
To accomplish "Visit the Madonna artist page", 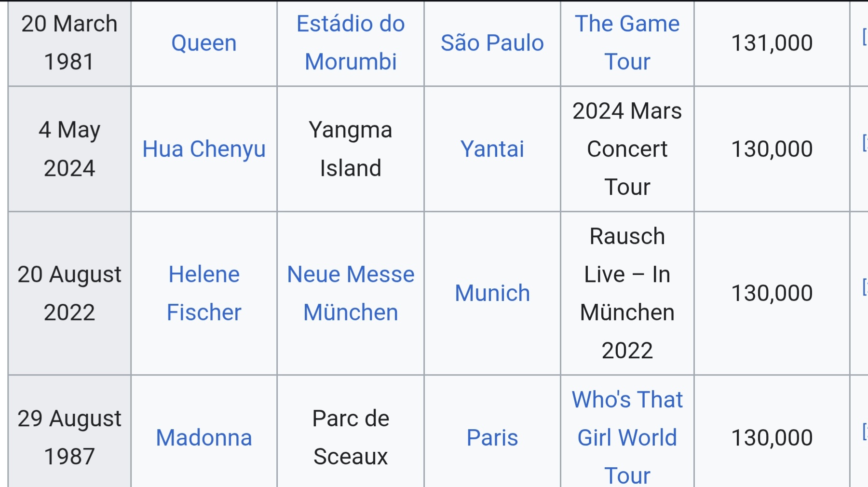I will pos(204,438).
